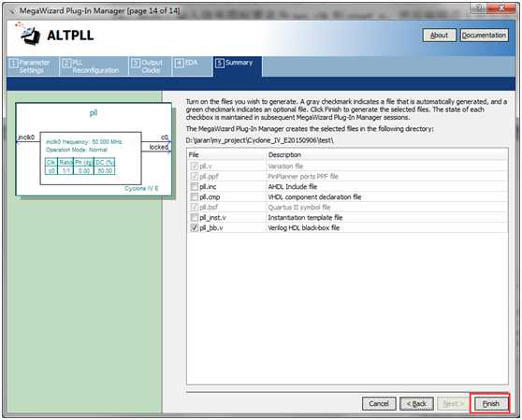Click the Finish button
This screenshot has width=522, height=420.
pyautogui.click(x=490, y=404)
